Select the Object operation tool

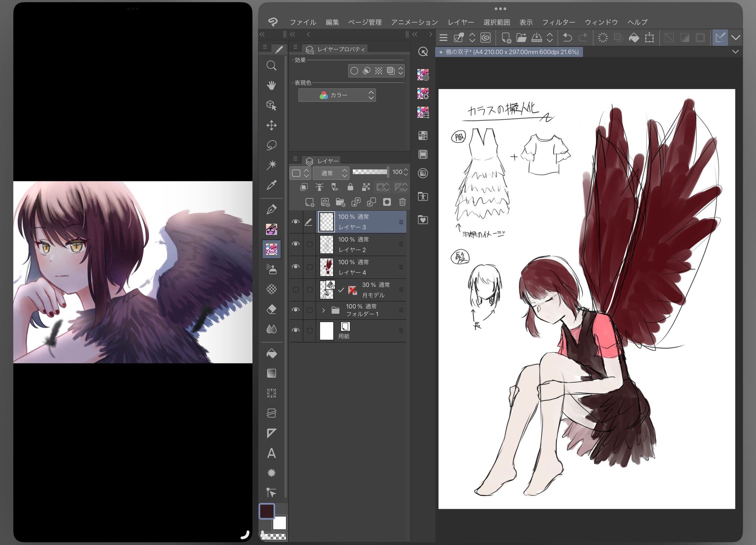pos(271,105)
